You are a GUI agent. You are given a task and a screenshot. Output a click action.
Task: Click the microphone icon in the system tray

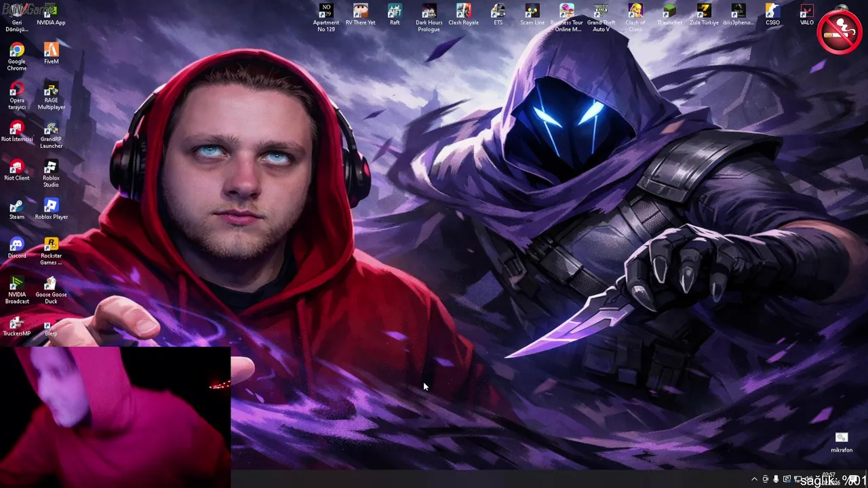776,479
